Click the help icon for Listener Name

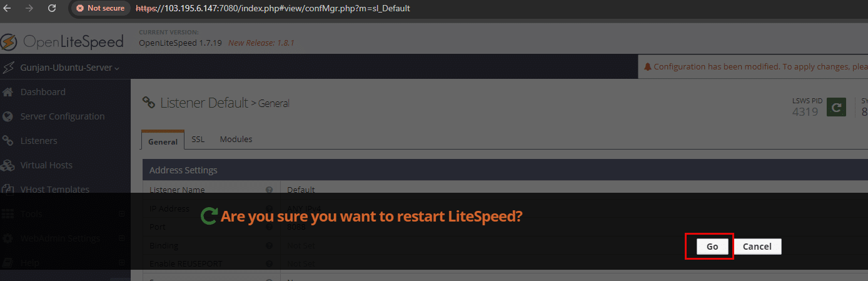[x=270, y=190]
